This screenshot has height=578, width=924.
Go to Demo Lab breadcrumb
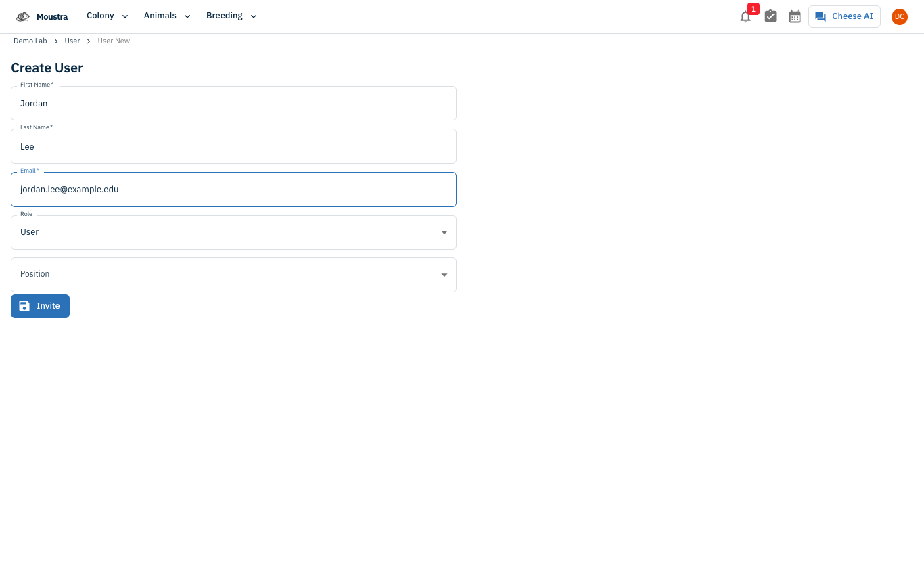(30, 41)
